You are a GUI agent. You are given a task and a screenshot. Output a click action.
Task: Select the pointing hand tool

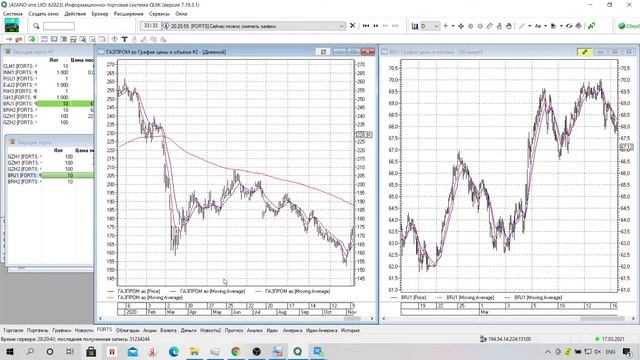click(x=499, y=26)
